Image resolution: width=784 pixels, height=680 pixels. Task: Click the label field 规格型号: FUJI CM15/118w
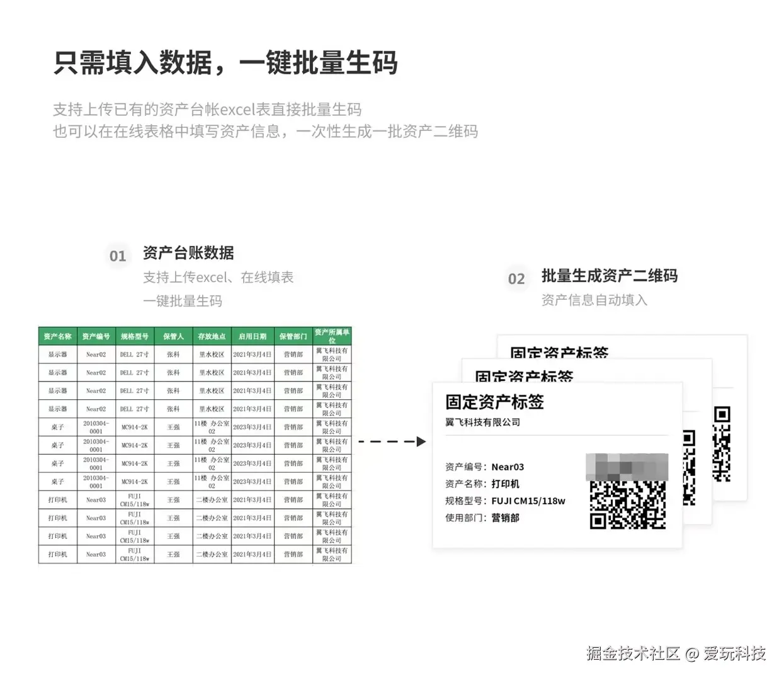click(x=505, y=501)
